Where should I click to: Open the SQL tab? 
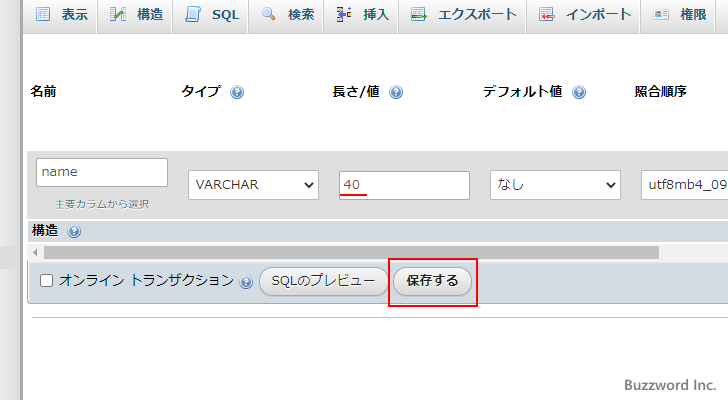[x=212, y=15]
